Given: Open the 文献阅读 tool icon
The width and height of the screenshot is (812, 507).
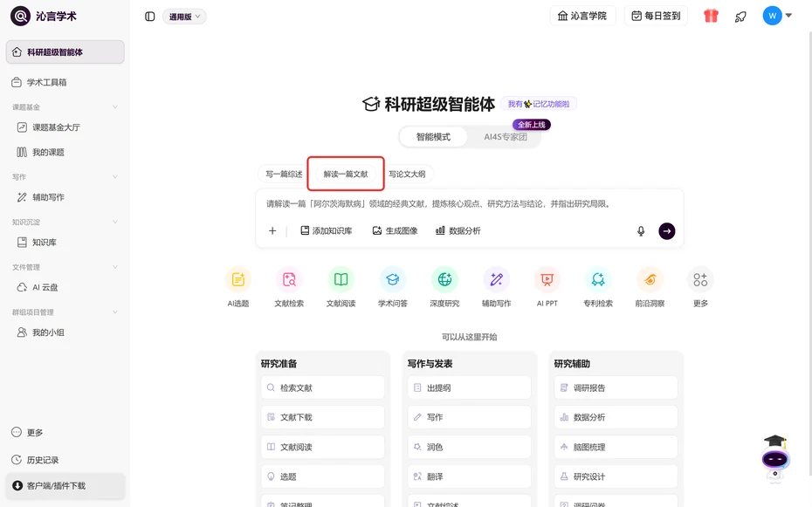Looking at the screenshot, I should (341, 280).
